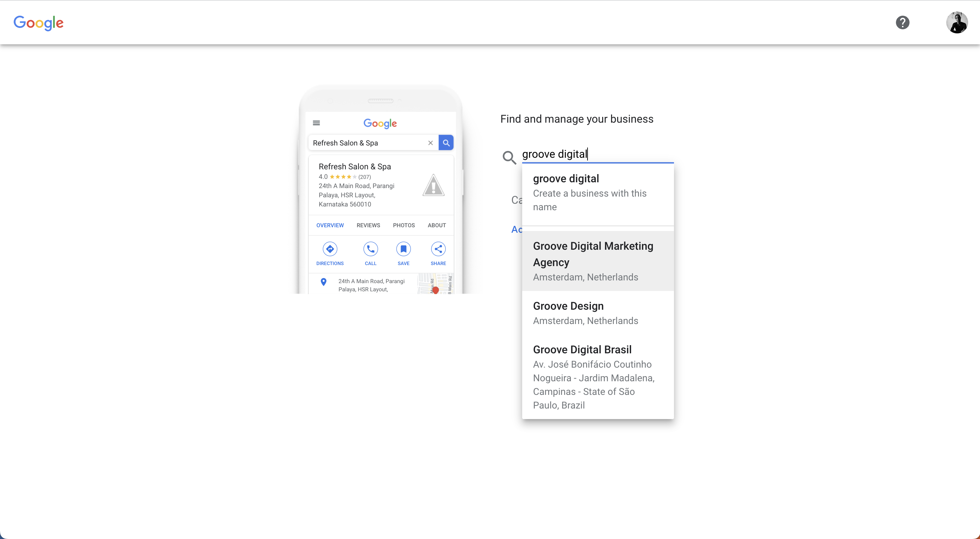Image resolution: width=980 pixels, height=539 pixels.
Task: Click the 4.0 star rating in mockup
Action: tap(345, 176)
